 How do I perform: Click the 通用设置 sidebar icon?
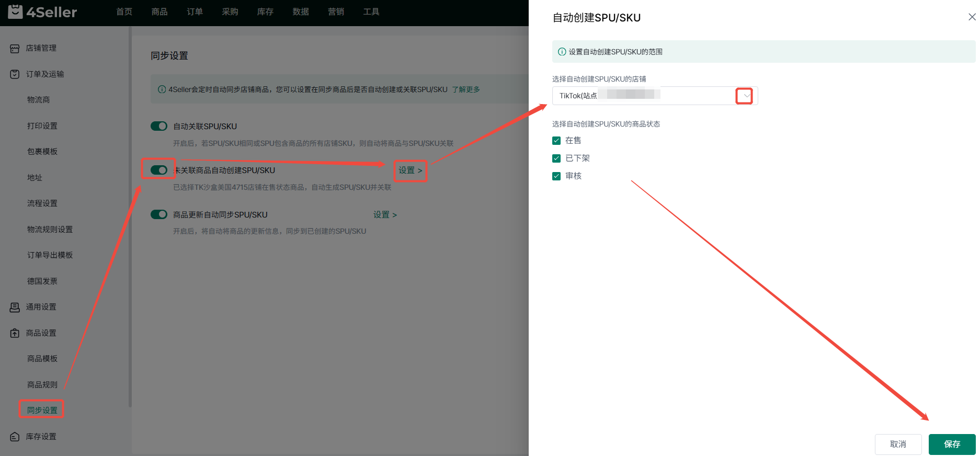pyautogui.click(x=15, y=307)
